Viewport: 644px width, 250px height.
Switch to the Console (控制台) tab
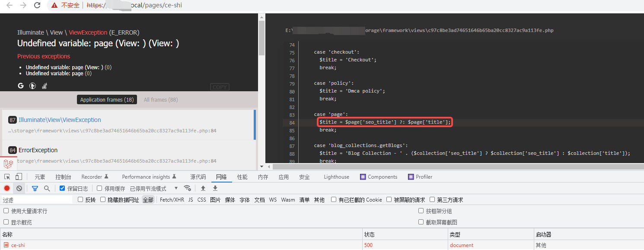pyautogui.click(x=63, y=177)
